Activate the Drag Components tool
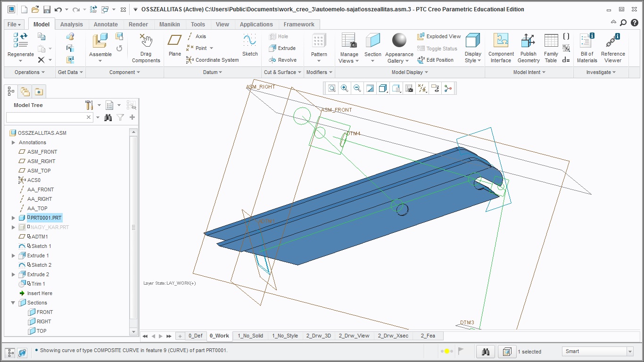This screenshot has height=362, width=644. pyautogui.click(x=146, y=48)
